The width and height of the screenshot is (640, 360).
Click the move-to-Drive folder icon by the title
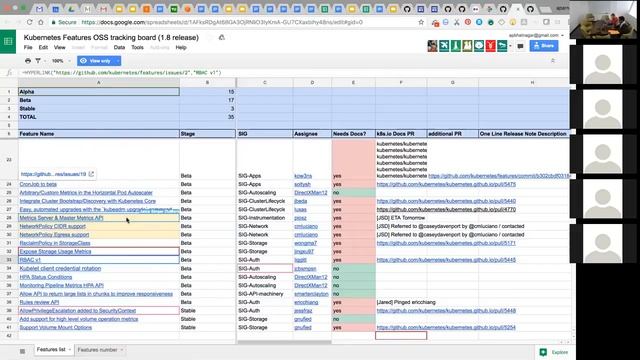[222, 38]
